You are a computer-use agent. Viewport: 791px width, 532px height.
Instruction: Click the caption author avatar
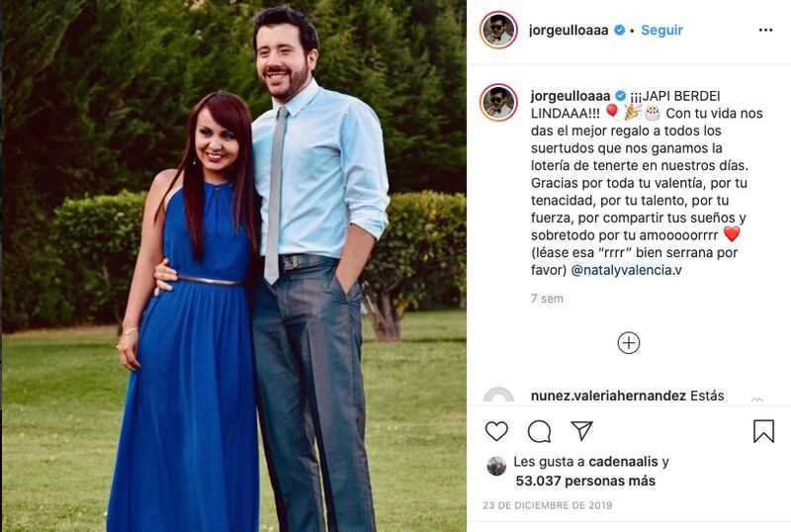498,103
